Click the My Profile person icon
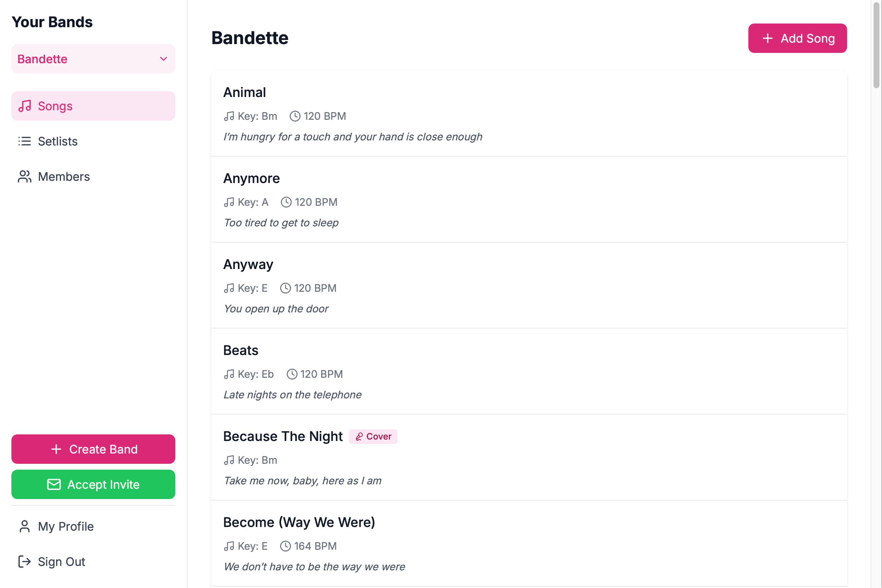The image size is (882, 588). coord(25,526)
